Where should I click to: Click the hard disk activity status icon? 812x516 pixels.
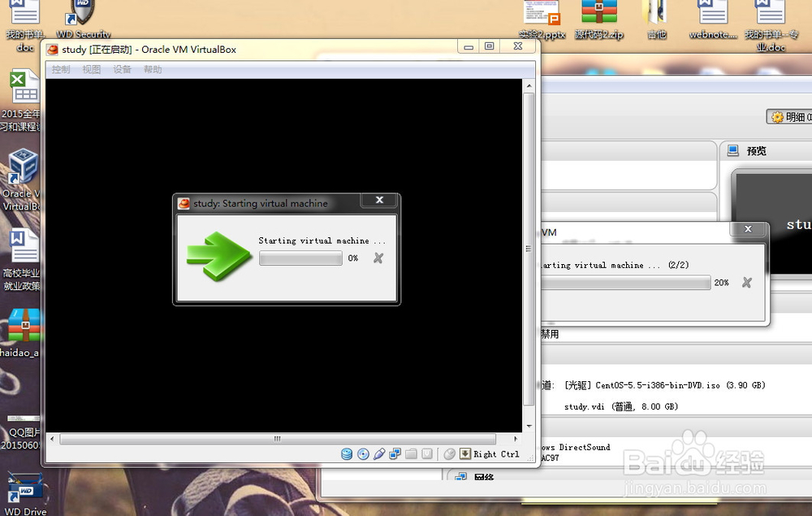[347, 454]
